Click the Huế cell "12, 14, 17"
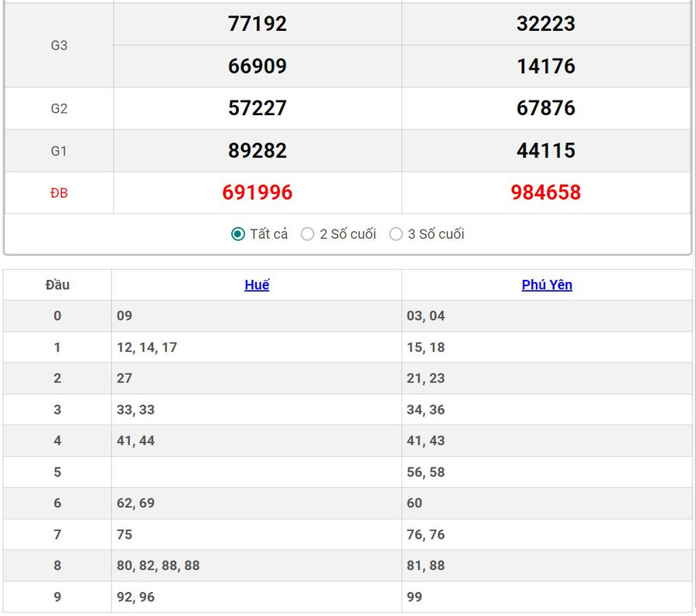696x616 pixels. [x=147, y=348]
